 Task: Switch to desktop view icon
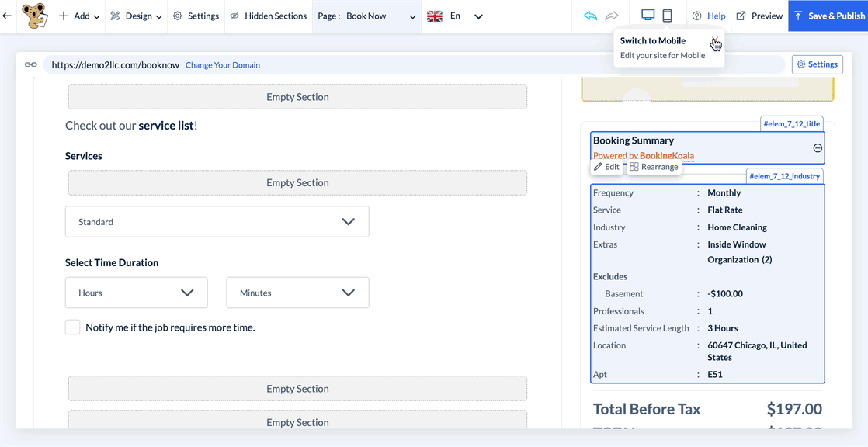[x=648, y=16]
